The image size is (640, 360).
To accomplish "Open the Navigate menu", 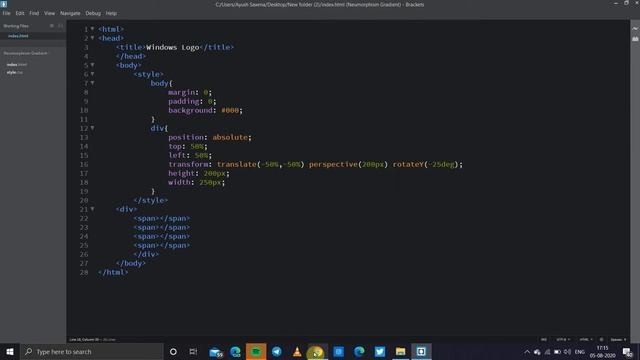I will (x=70, y=13).
